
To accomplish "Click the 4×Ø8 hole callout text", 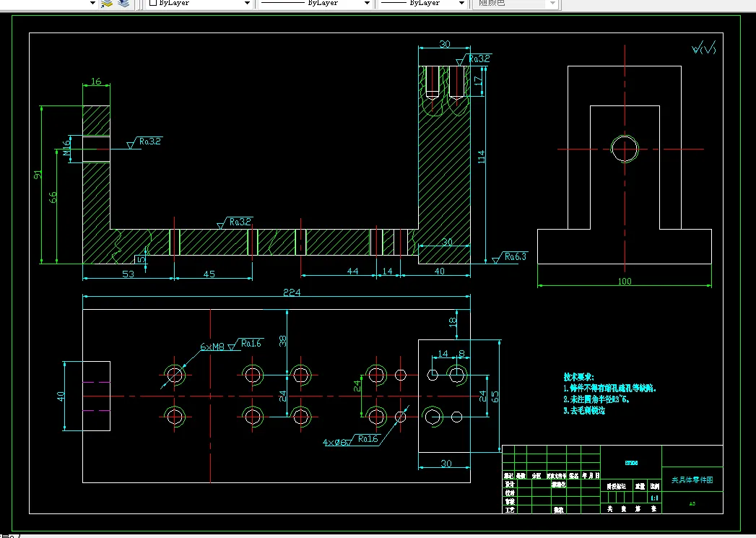I will [x=334, y=441].
